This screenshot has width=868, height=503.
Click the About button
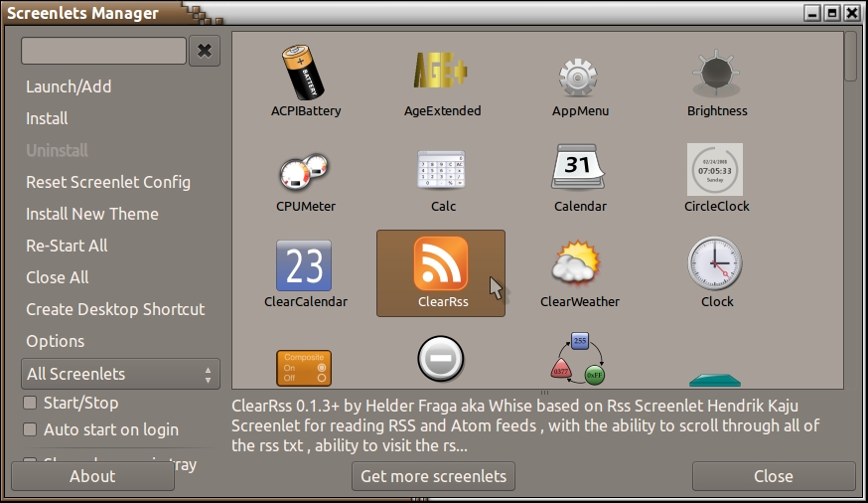coord(92,476)
